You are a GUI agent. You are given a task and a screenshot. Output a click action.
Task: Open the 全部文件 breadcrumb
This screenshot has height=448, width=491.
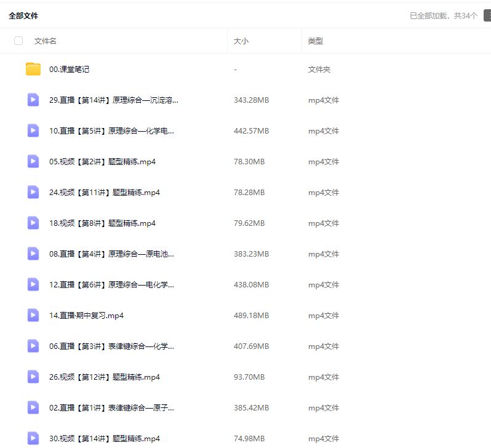[x=23, y=15]
